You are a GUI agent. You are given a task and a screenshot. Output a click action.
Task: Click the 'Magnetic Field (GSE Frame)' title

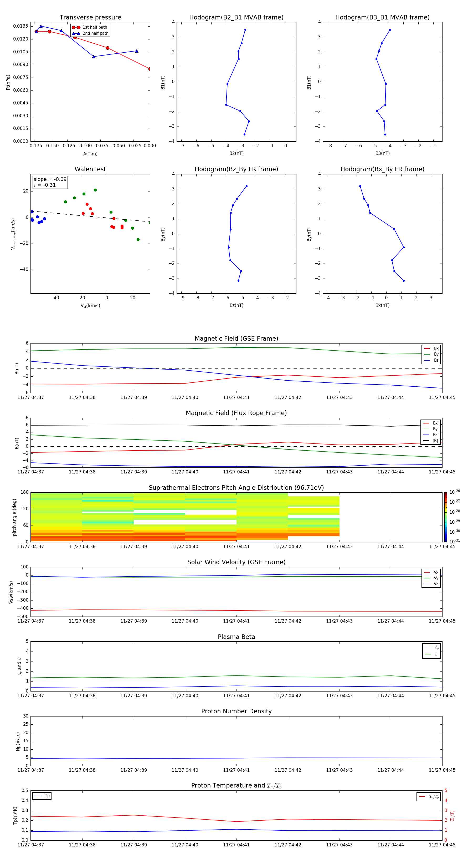pos(236,339)
